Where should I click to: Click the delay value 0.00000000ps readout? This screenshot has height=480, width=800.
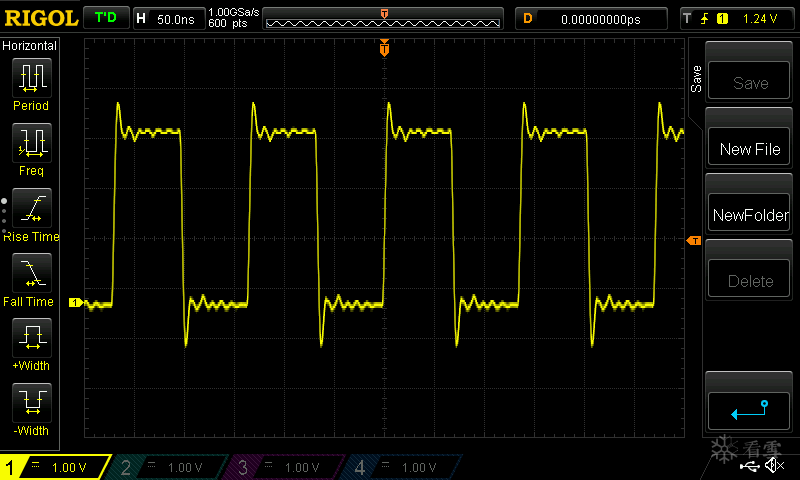pyautogui.click(x=601, y=19)
